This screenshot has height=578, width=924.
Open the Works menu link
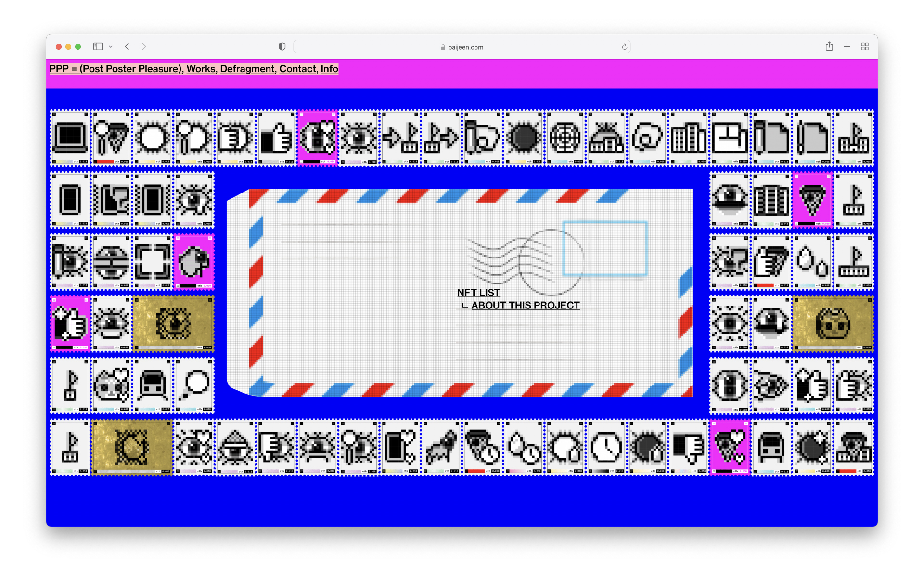coord(201,69)
